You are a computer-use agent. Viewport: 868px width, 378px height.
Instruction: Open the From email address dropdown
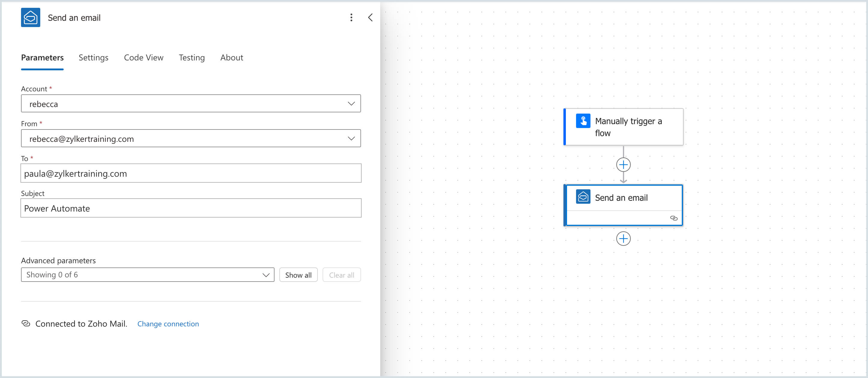pyautogui.click(x=191, y=139)
